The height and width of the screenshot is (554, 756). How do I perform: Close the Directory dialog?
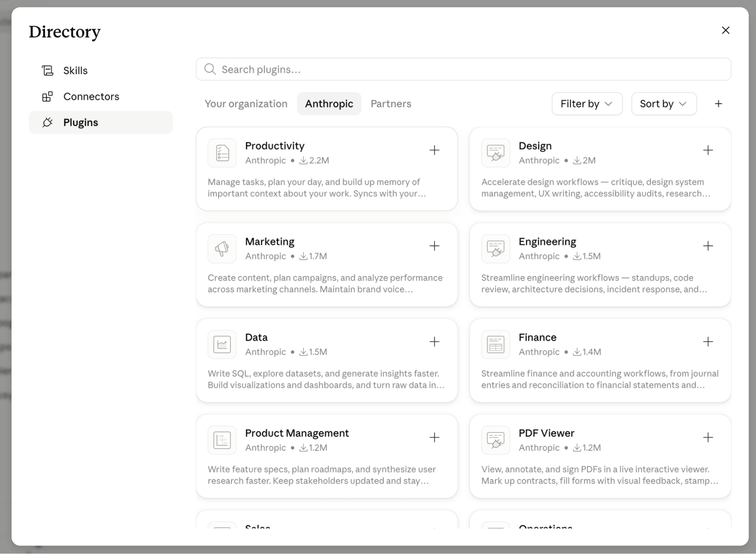coord(726,30)
